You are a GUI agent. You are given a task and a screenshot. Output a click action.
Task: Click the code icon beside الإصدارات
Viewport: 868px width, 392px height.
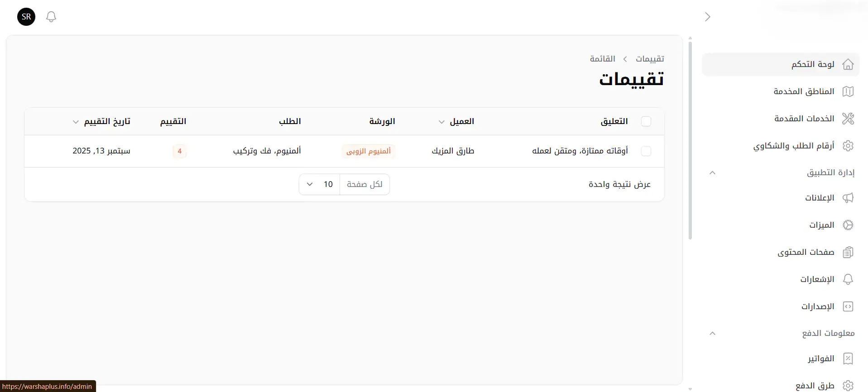[848, 306]
